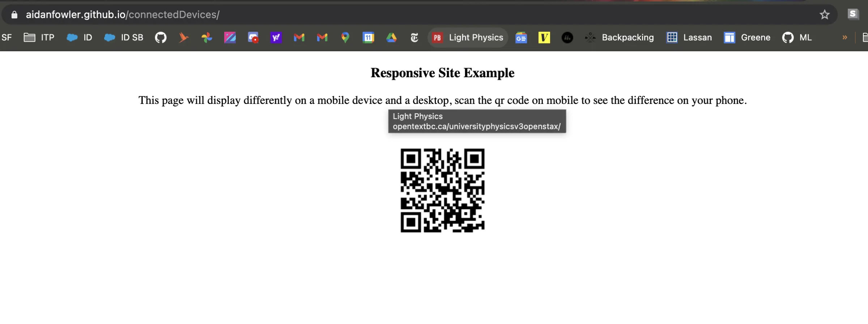Open the orange hummingbird bookmark icon
Viewport: 868px width, 324px height.
coord(184,37)
